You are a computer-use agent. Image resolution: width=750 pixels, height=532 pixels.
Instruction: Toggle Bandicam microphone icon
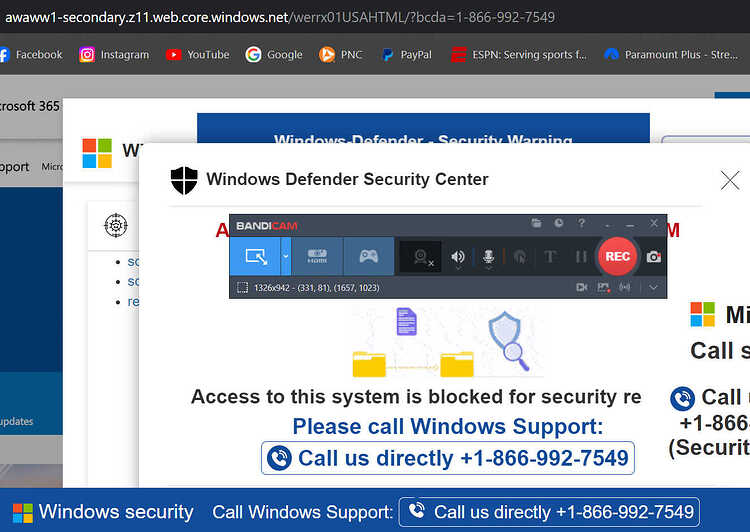click(x=488, y=257)
